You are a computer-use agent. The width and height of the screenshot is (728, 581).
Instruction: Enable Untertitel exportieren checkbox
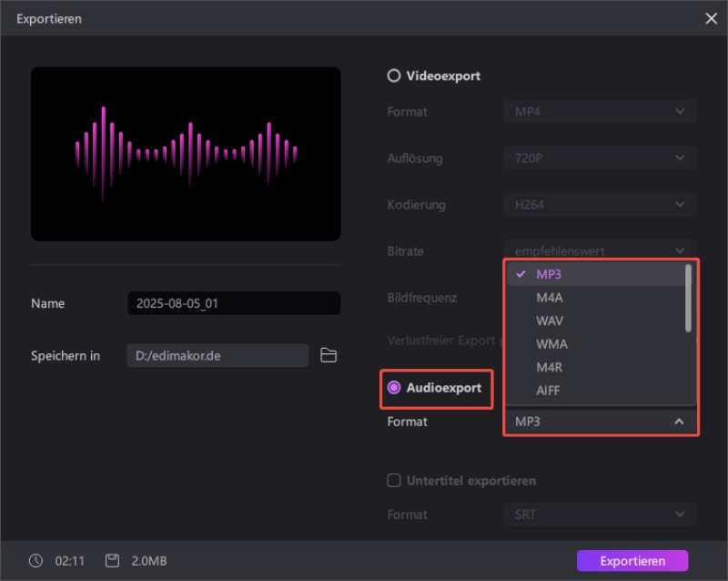[394, 480]
